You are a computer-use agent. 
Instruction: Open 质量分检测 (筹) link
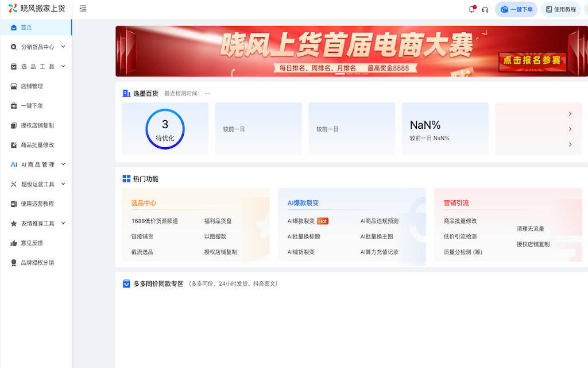coord(463,252)
